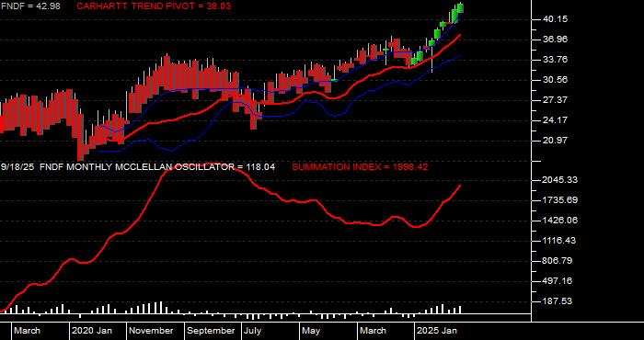
Task: Select the SUMMATION INDEX = 1998.42 text
Action: tap(360, 167)
